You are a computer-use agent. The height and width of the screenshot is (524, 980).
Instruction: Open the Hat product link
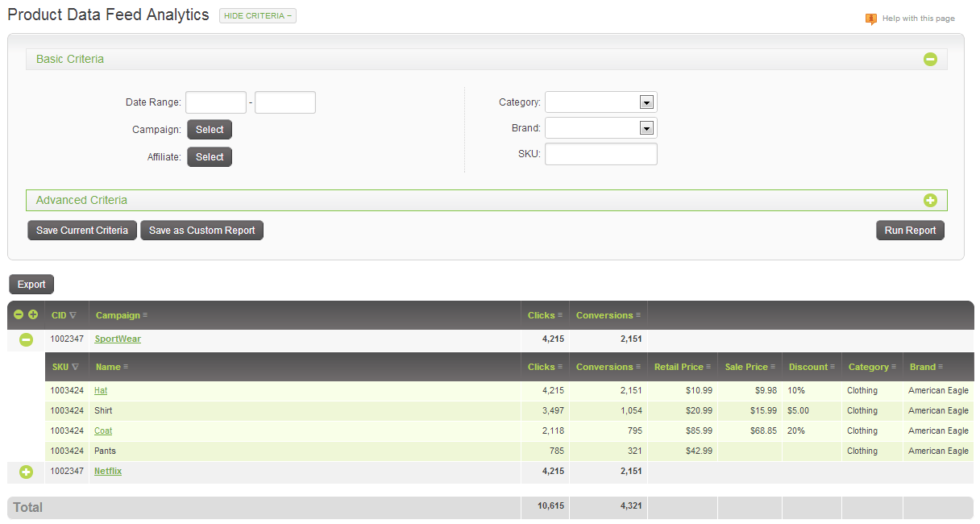coord(100,390)
